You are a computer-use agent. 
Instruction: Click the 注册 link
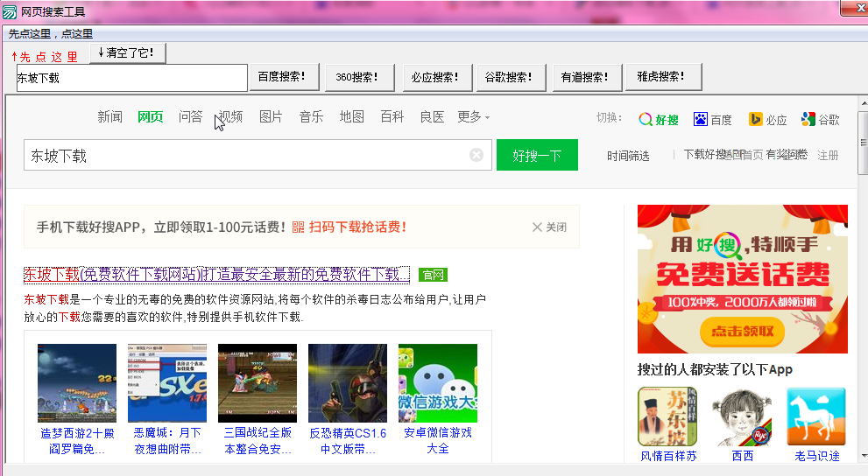coord(828,156)
